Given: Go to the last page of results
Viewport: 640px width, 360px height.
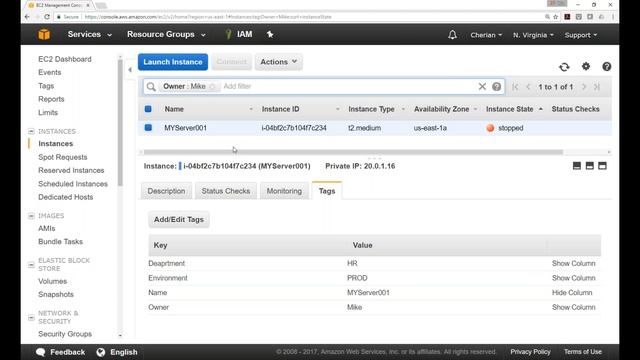Looking at the screenshot, I should click(x=597, y=87).
